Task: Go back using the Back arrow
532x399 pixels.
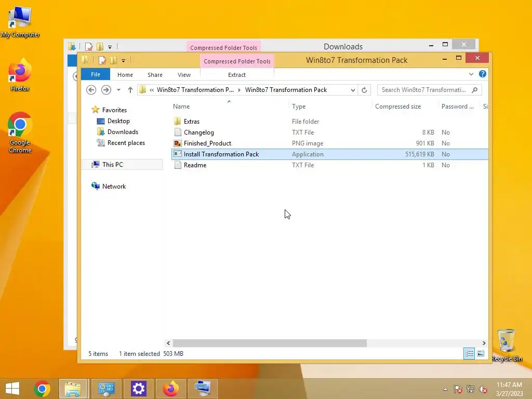Action: pos(91,89)
